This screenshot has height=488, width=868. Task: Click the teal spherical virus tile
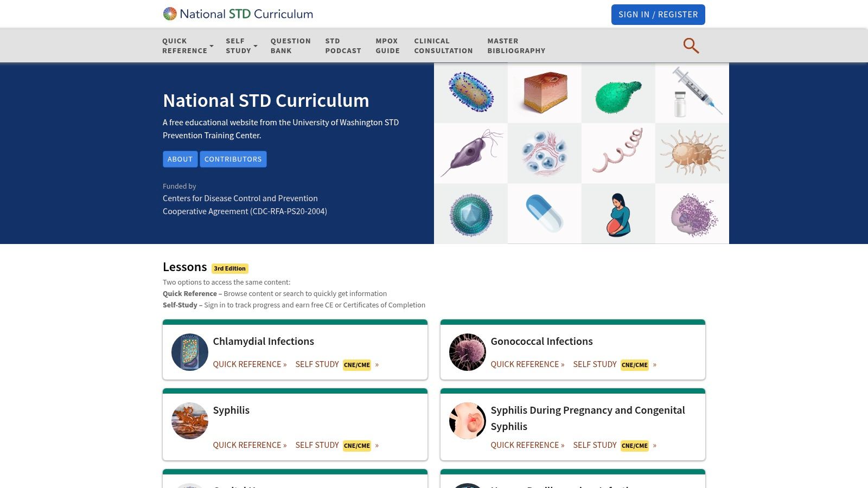(x=471, y=214)
